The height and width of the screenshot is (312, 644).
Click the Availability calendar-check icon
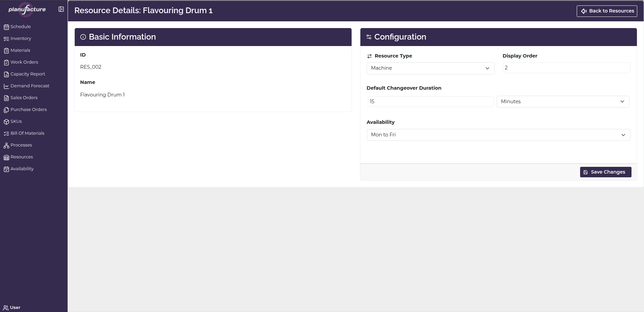coord(6,169)
